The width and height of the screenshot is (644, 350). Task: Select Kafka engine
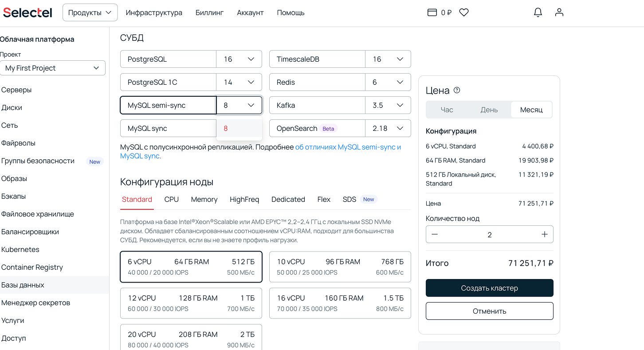pyautogui.click(x=317, y=105)
